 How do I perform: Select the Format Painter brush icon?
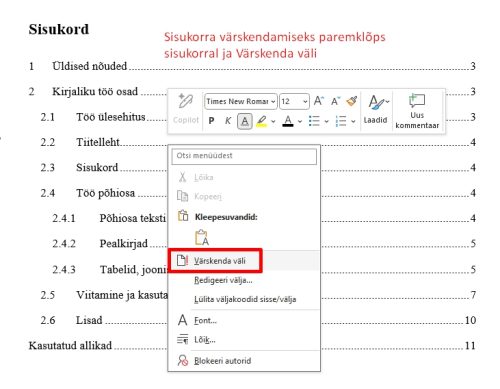coord(352,101)
